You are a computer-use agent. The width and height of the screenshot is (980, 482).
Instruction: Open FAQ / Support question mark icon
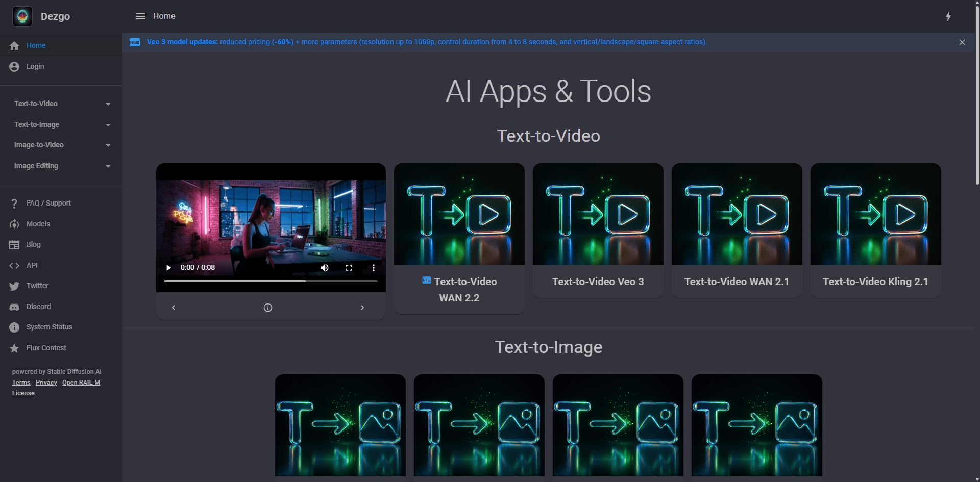click(14, 204)
